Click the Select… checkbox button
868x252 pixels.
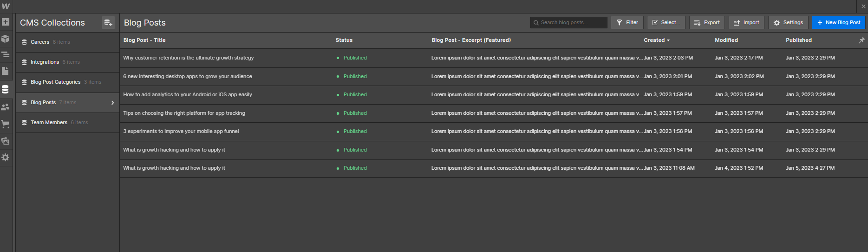pyautogui.click(x=666, y=23)
